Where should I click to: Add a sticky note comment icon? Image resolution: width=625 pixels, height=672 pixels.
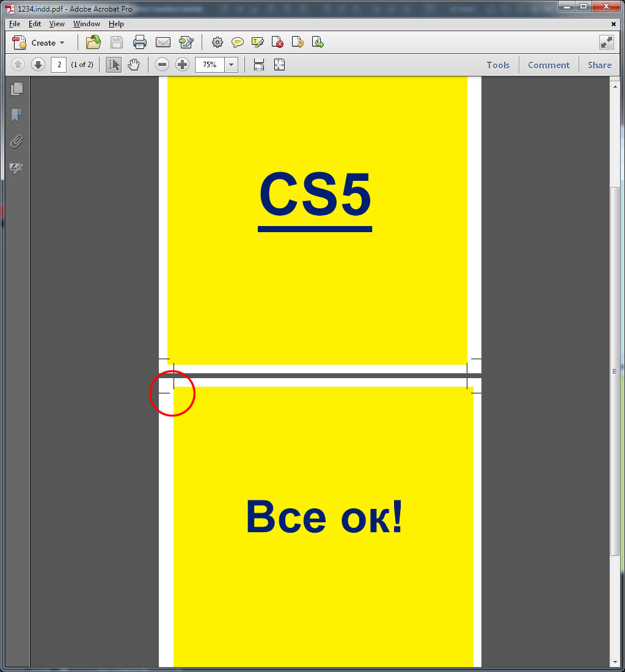(237, 42)
